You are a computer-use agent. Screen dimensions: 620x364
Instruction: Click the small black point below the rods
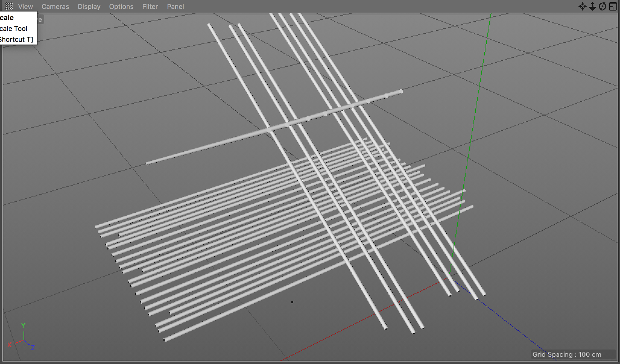click(x=292, y=302)
